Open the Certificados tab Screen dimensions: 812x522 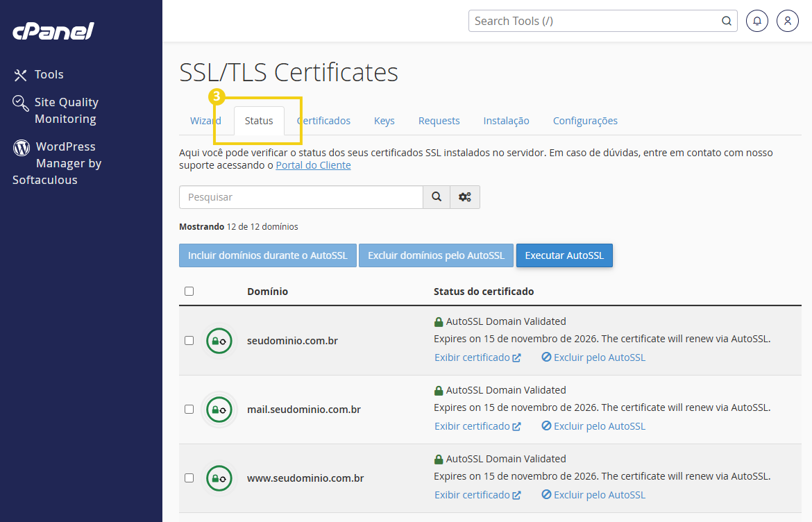tap(323, 121)
